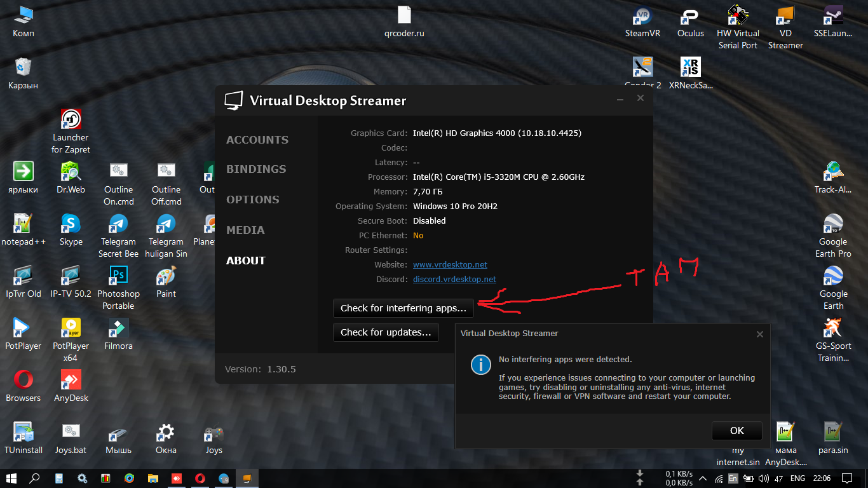Open the discord.vrdesktop.net link

pyautogui.click(x=454, y=280)
